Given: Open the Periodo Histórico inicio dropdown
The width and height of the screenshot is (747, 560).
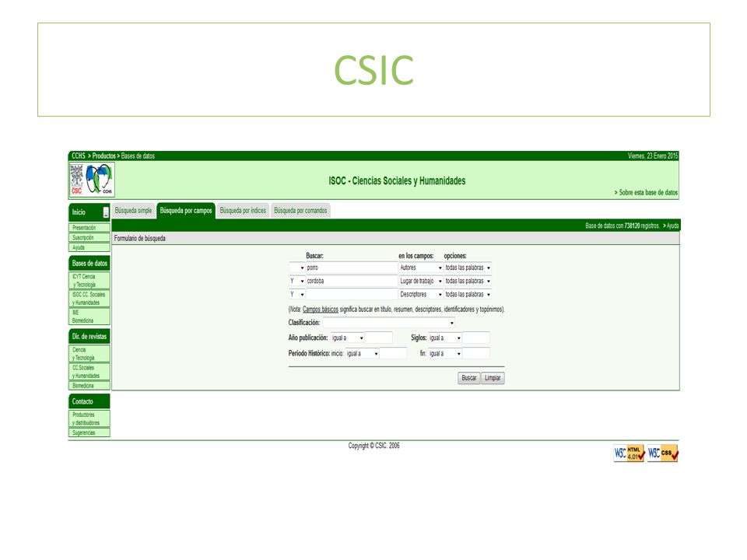Looking at the screenshot, I should coord(362,354).
